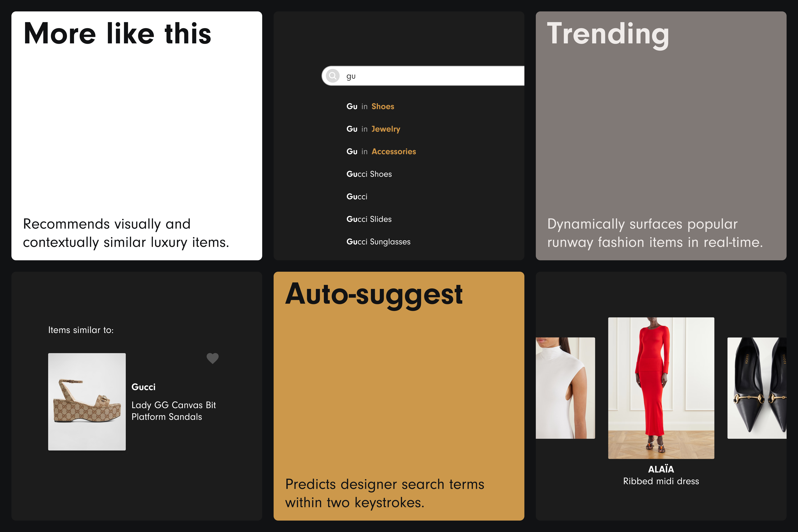This screenshot has height=532, width=798.
Task: Click "Predicts designer search terms" description
Action: (x=385, y=493)
